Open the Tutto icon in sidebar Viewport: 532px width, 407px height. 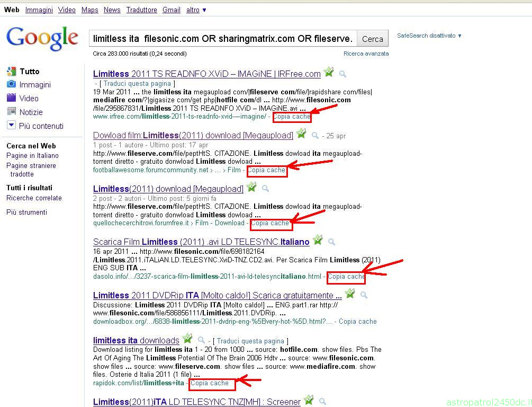click(x=12, y=72)
